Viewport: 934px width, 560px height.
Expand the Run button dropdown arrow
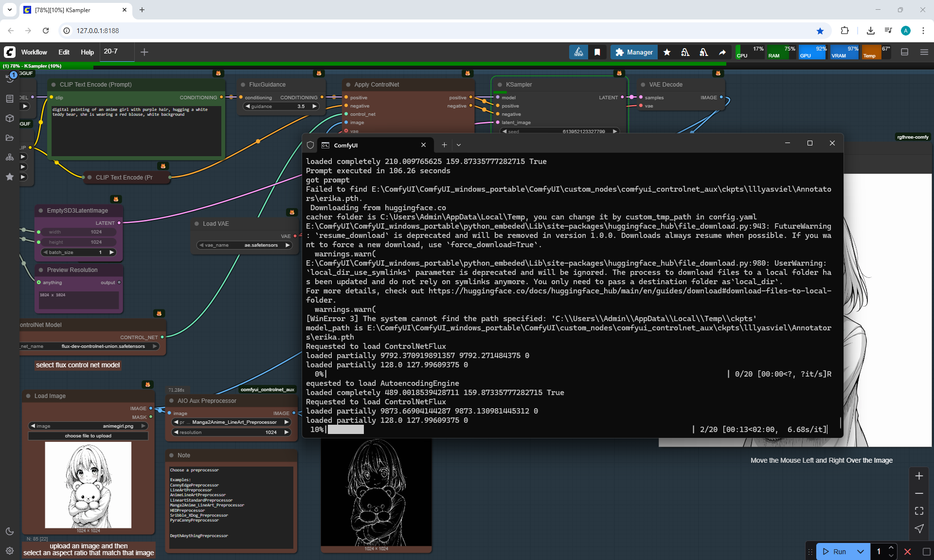pyautogui.click(x=861, y=551)
